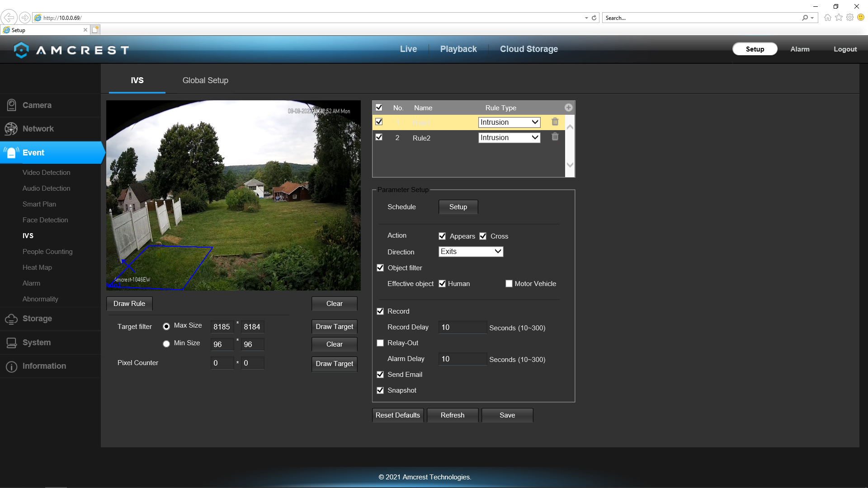Image resolution: width=868 pixels, height=488 pixels.
Task: Open the Information icon
Action: click(x=11, y=366)
